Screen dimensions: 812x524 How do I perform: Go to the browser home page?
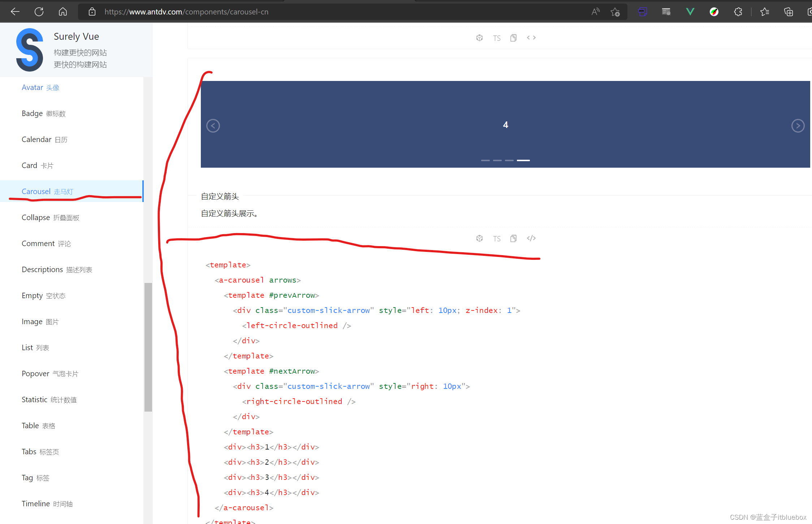point(63,12)
